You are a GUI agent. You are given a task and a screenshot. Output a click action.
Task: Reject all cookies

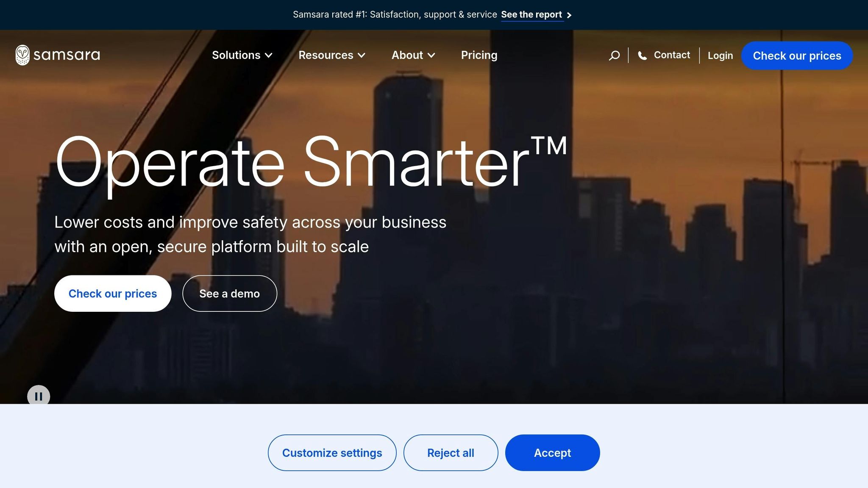click(451, 453)
